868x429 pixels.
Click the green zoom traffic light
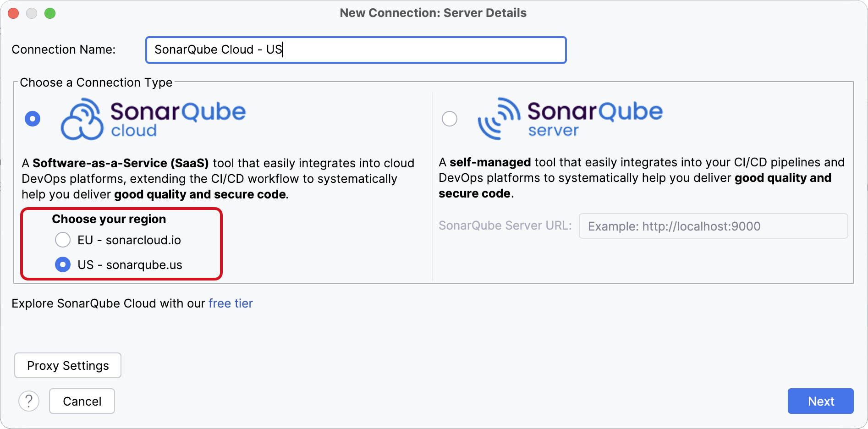pos(50,13)
